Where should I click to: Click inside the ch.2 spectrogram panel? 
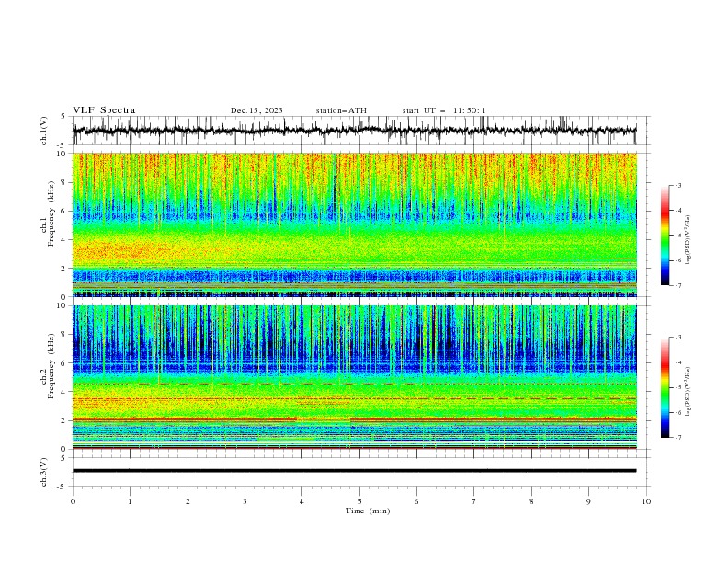(355, 377)
